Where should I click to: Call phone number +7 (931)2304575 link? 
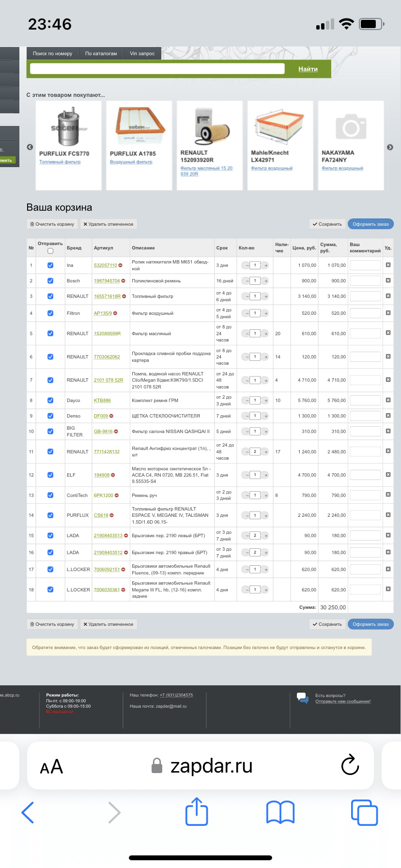[x=176, y=695]
